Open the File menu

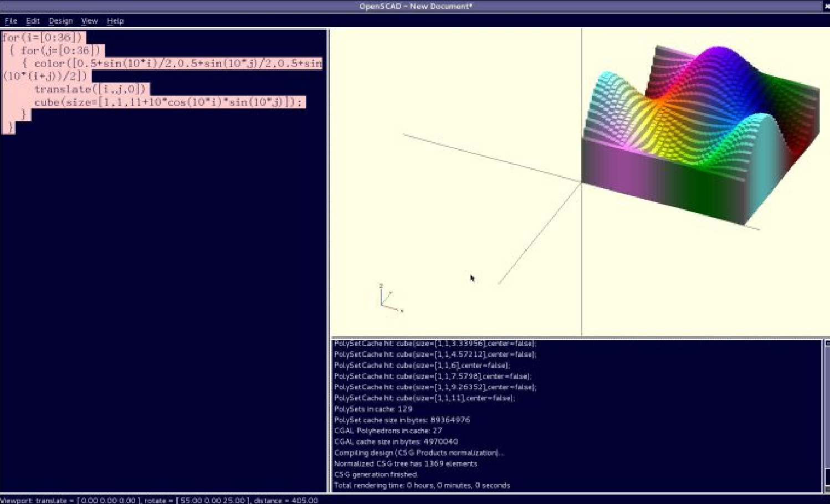pos(11,21)
